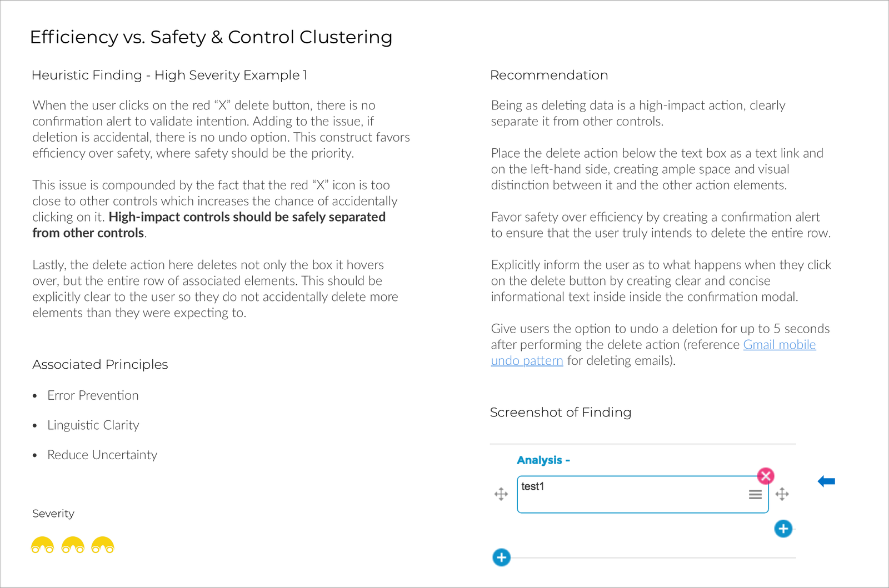Click the hamburger lines icon inside text box
The width and height of the screenshot is (889, 588).
(x=755, y=494)
